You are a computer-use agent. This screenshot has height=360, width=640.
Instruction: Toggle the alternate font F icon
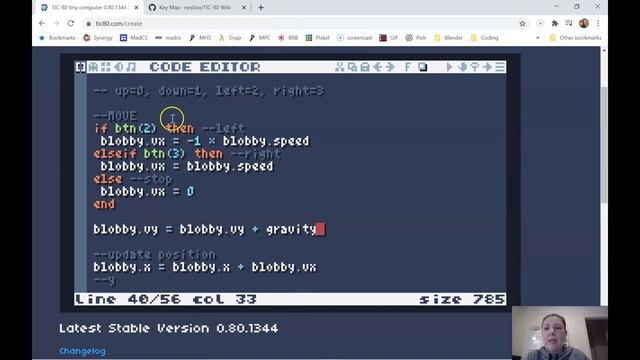coord(407,67)
